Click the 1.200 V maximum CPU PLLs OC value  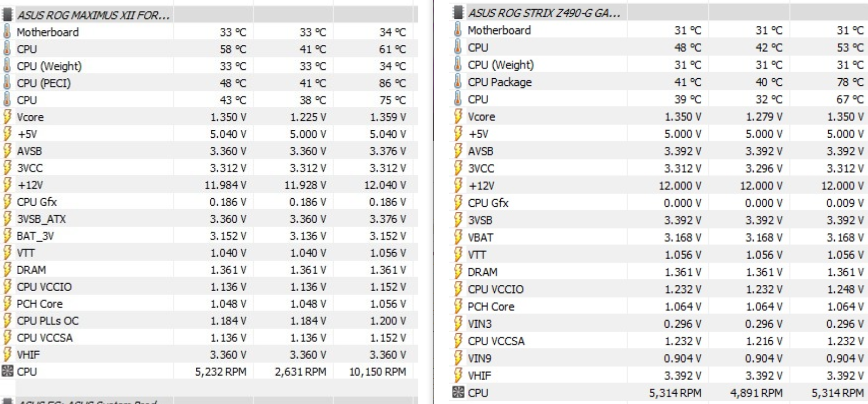coord(388,321)
